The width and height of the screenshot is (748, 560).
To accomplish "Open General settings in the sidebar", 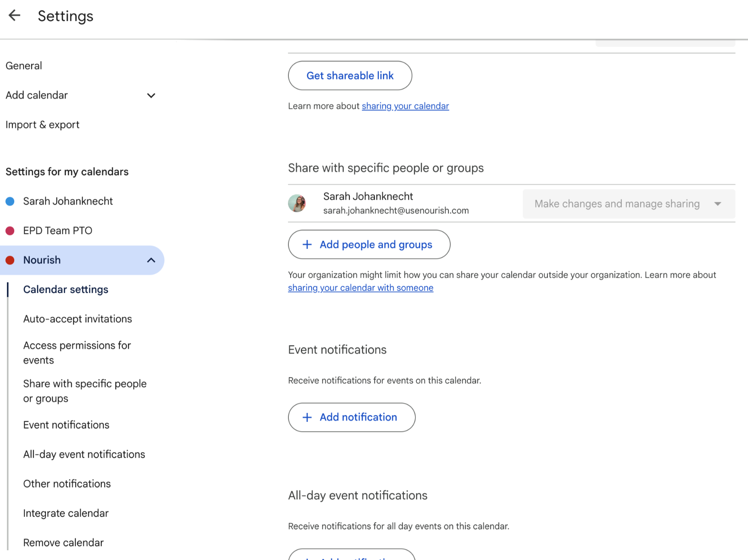I will click(24, 66).
